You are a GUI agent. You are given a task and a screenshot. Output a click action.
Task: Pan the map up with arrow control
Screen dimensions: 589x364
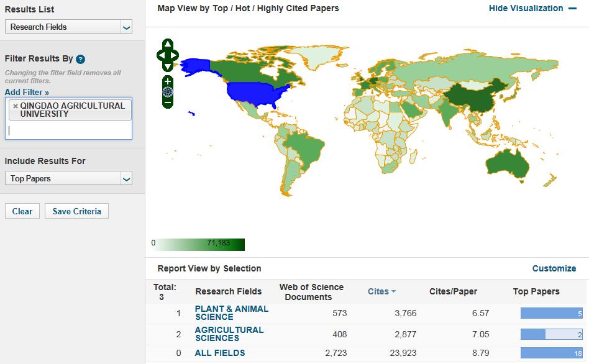coord(168,44)
